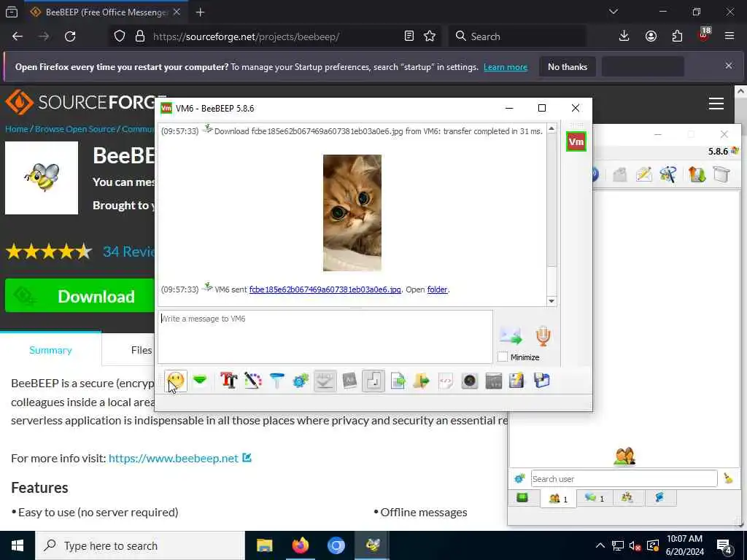Click the floppy with lightning save chat icon
This screenshot has height=560, width=747.
pos(517,381)
